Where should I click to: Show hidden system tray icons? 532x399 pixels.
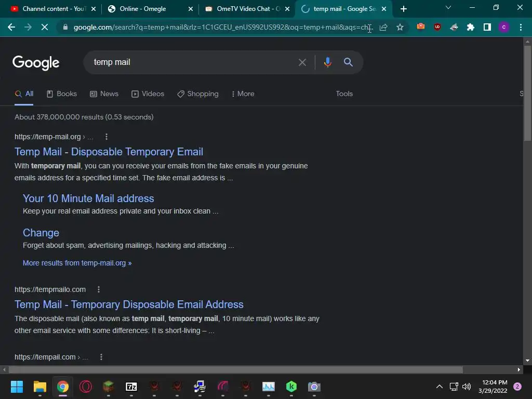pyautogui.click(x=440, y=387)
